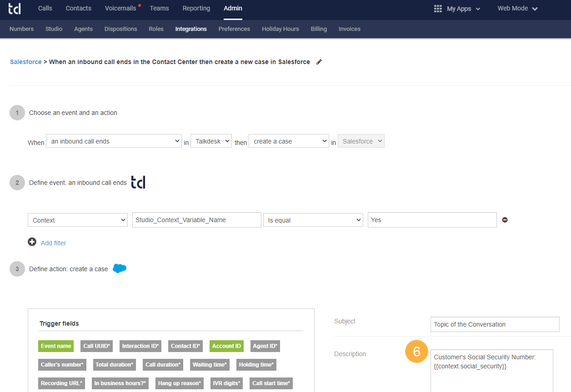Open the Talkdesk source dropdown
571x392 pixels.
tap(211, 141)
